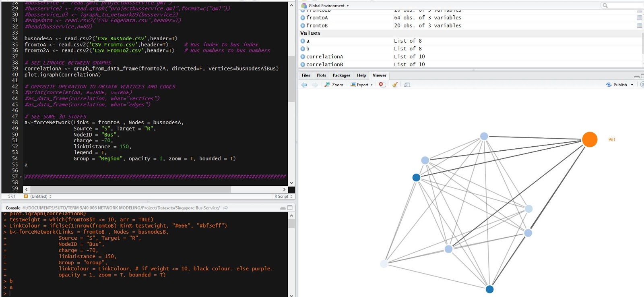This screenshot has height=297, width=644.
Task: Click the Values section header
Action: tap(310, 33)
